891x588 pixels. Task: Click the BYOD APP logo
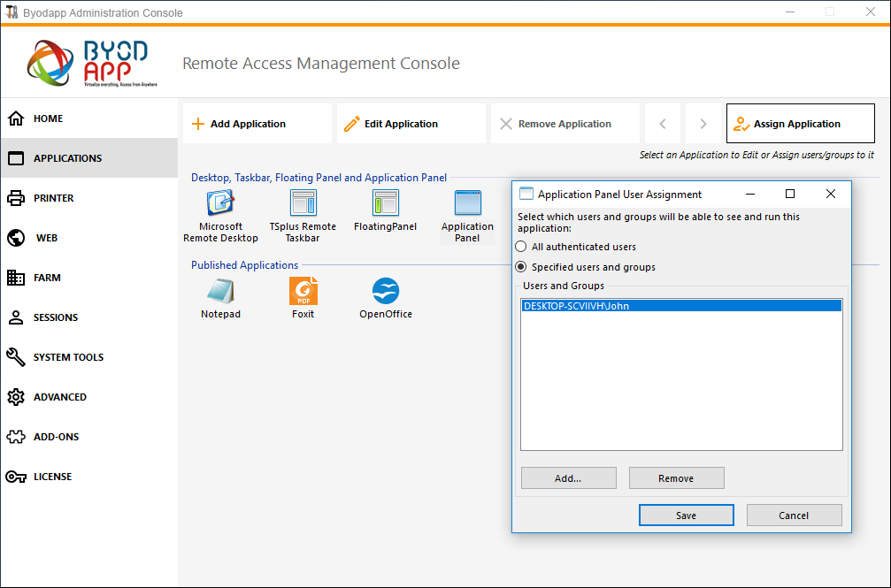91,63
